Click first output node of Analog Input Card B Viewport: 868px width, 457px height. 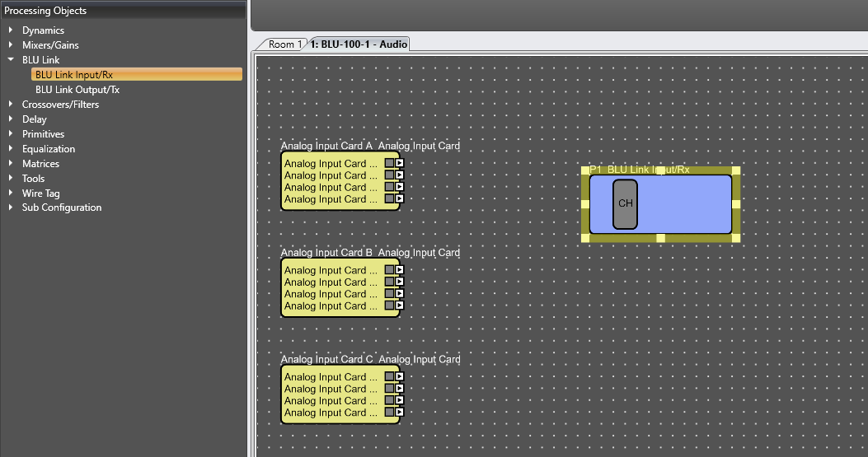(x=400, y=270)
